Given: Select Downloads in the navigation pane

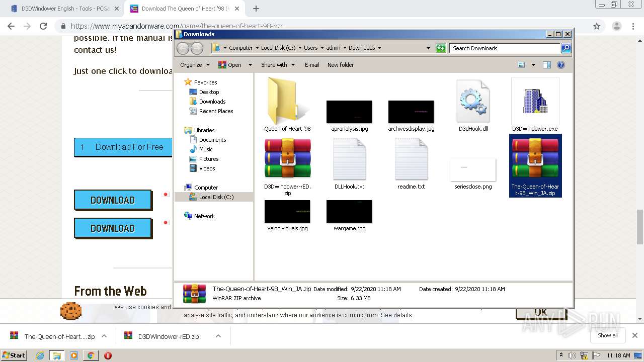Looking at the screenshot, I should click(x=212, y=102).
